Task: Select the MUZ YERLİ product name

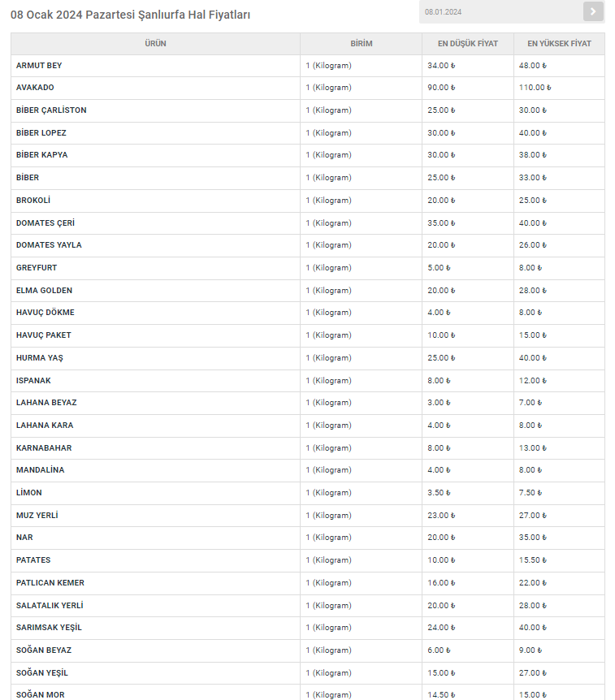Action: [37, 516]
